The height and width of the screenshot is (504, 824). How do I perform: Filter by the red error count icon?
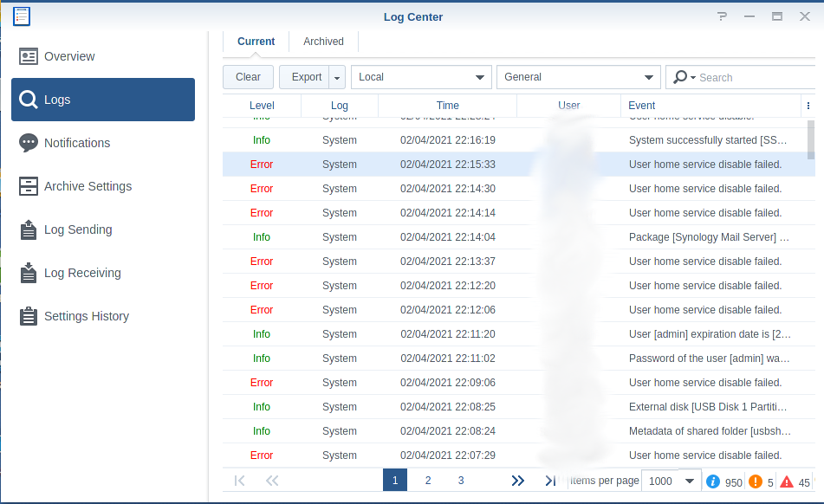[x=786, y=481]
